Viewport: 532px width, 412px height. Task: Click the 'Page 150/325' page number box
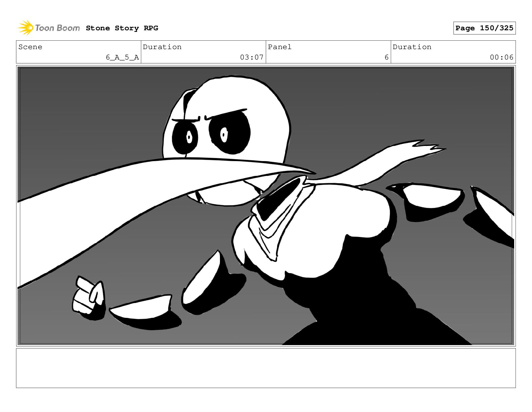point(484,28)
